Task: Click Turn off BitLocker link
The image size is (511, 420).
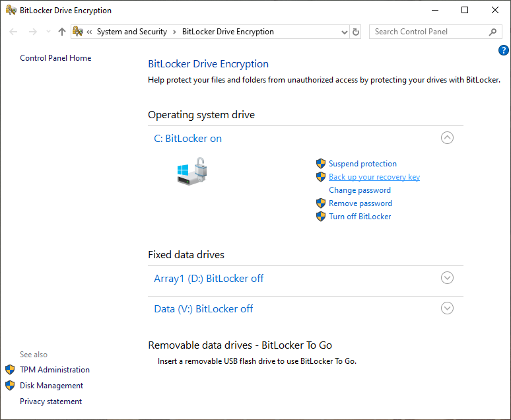Action: pyautogui.click(x=360, y=217)
